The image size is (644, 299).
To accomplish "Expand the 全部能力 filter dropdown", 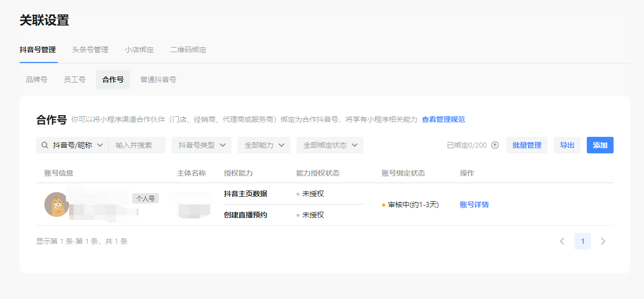I will point(264,145).
